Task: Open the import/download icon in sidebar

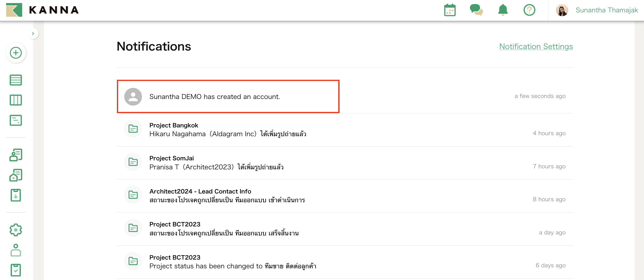Action: (16, 195)
